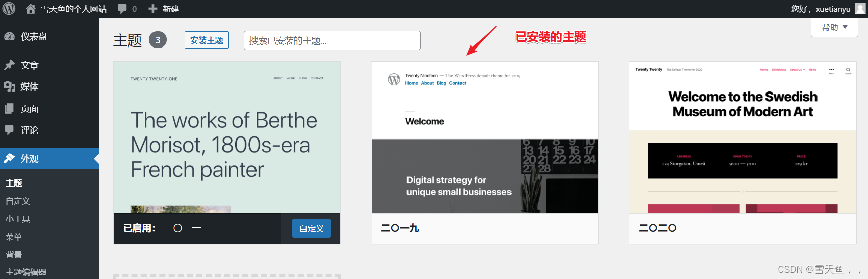Click the 评论 comment icon in sidebar
Image resolution: width=868 pixels, height=279 pixels.
(9, 130)
